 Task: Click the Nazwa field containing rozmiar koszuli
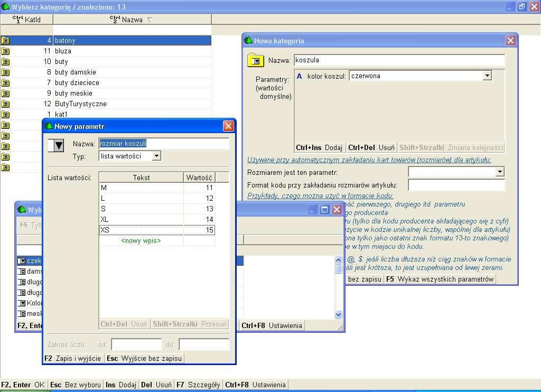[x=164, y=144]
